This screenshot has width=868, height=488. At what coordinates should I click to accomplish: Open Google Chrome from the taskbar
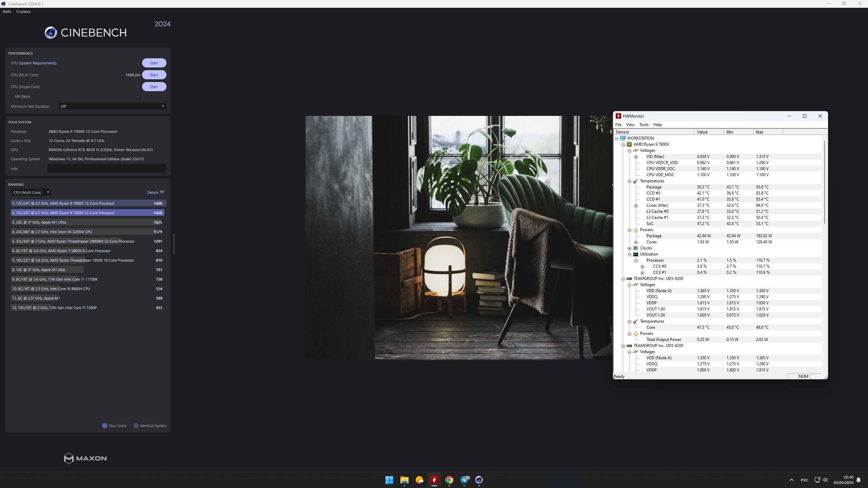tap(449, 480)
